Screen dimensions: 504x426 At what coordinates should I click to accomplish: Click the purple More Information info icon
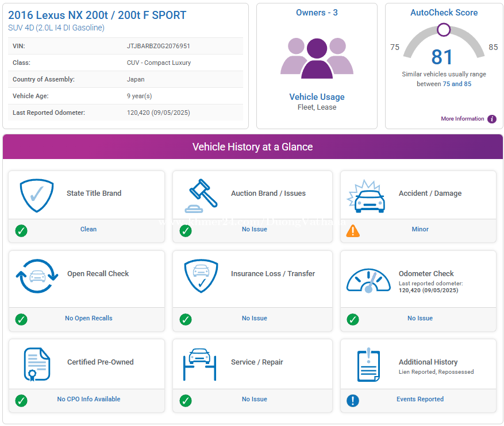tap(492, 119)
